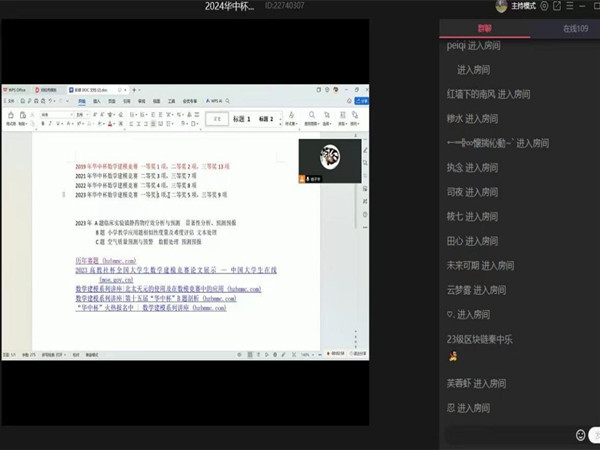The height and width of the screenshot is (450, 600).
Task: Click the red font color button
Action: 110,124
